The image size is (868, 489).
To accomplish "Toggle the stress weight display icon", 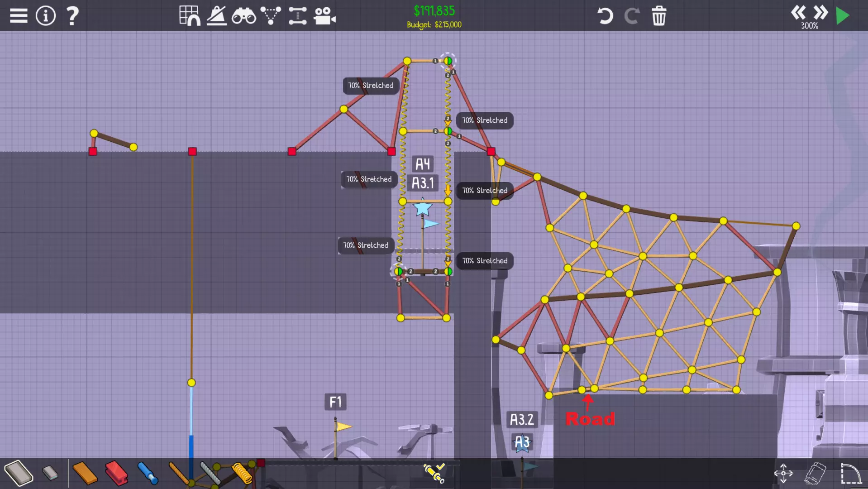I will [x=217, y=16].
